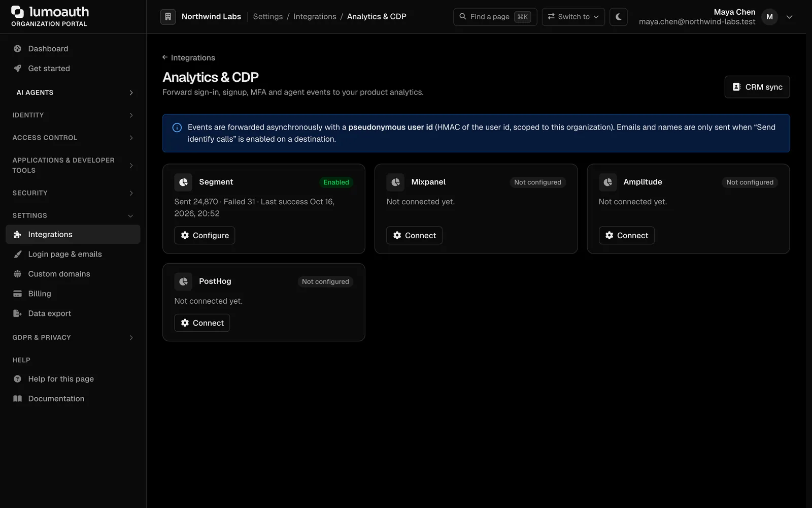Viewport: 812px width, 508px height.
Task: Click the Northwind Labs building icon
Action: tap(168, 17)
